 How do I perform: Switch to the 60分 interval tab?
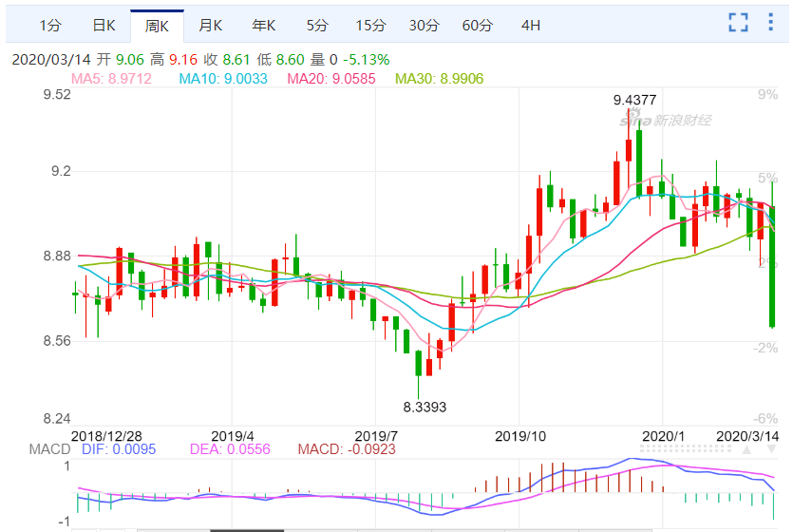point(477,25)
